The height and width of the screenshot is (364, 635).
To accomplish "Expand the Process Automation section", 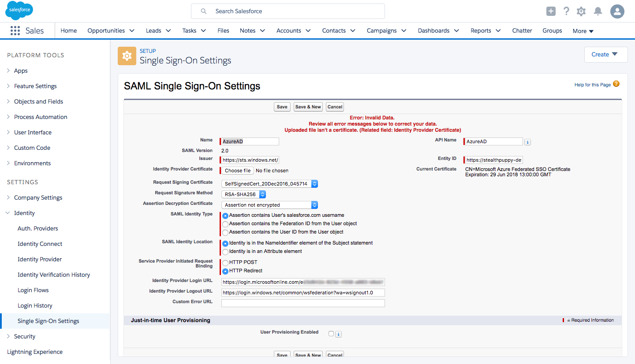I will pyautogui.click(x=8, y=117).
